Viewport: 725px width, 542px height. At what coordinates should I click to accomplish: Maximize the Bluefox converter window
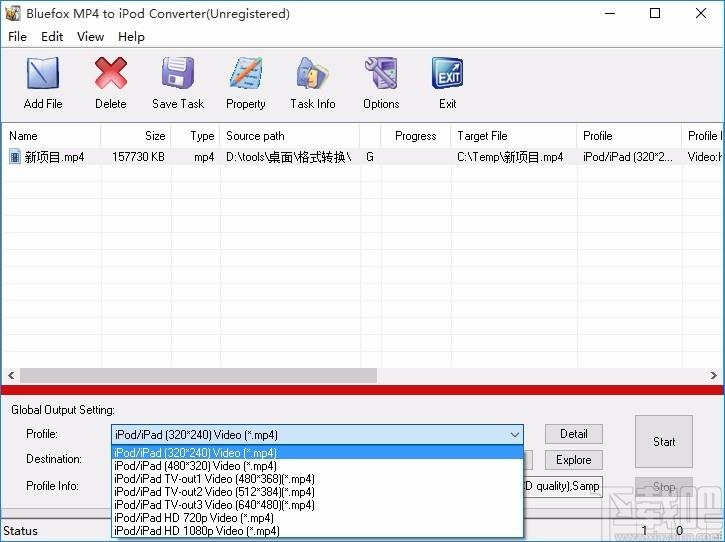pos(655,13)
